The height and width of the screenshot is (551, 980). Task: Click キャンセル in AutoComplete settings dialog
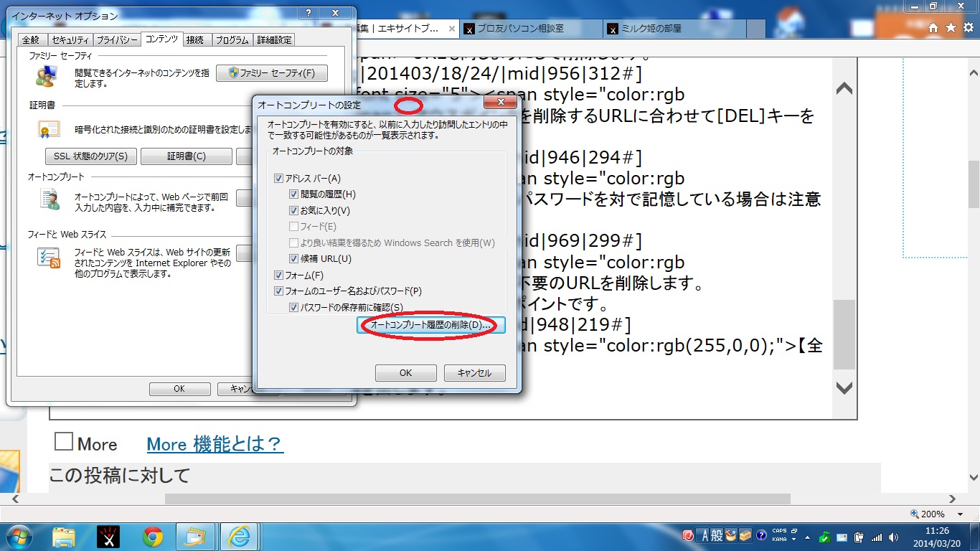pyautogui.click(x=474, y=373)
